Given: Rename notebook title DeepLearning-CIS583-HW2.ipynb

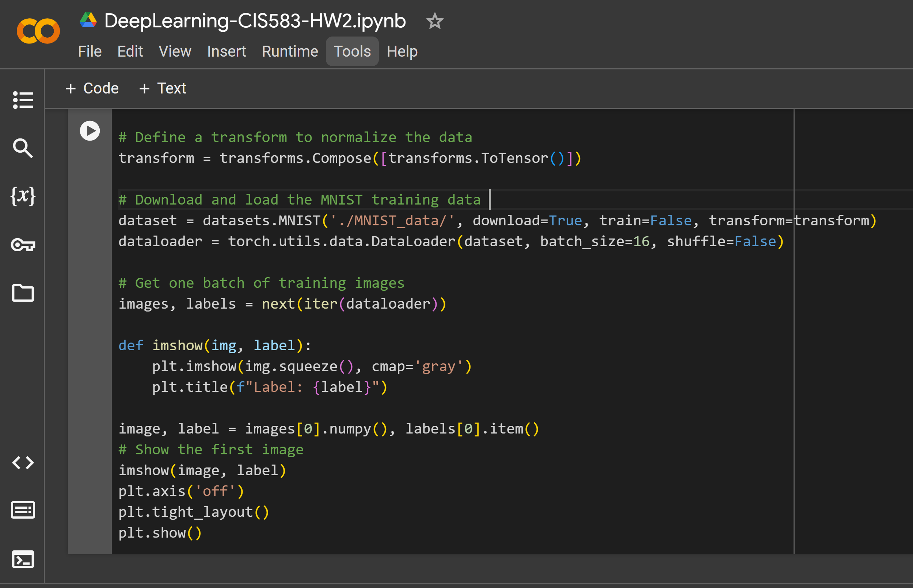Looking at the screenshot, I should pos(255,21).
